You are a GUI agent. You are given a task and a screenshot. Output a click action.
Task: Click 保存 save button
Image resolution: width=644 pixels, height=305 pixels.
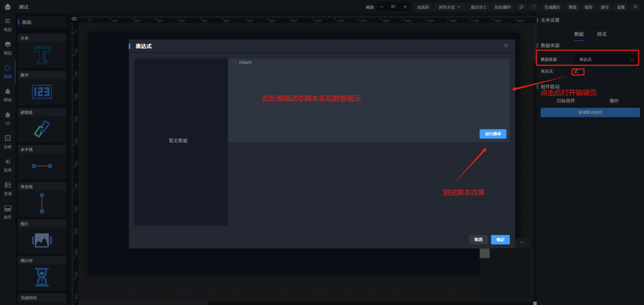point(589,7)
